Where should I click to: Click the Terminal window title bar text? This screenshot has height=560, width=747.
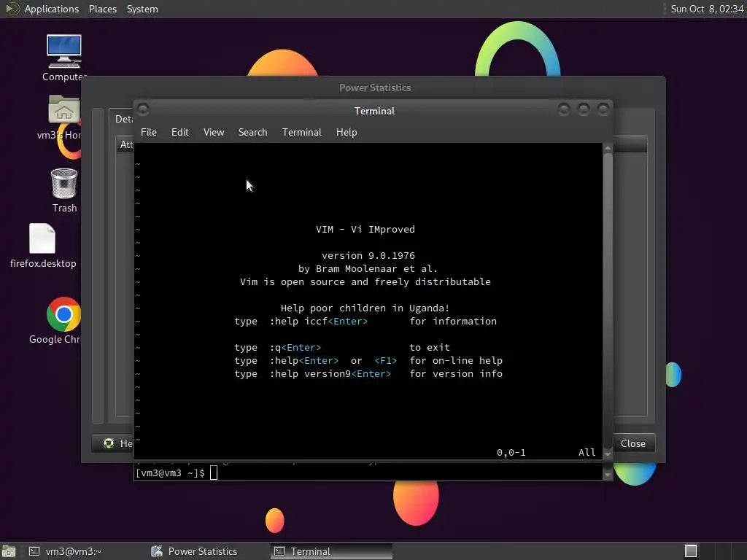tap(374, 111)
